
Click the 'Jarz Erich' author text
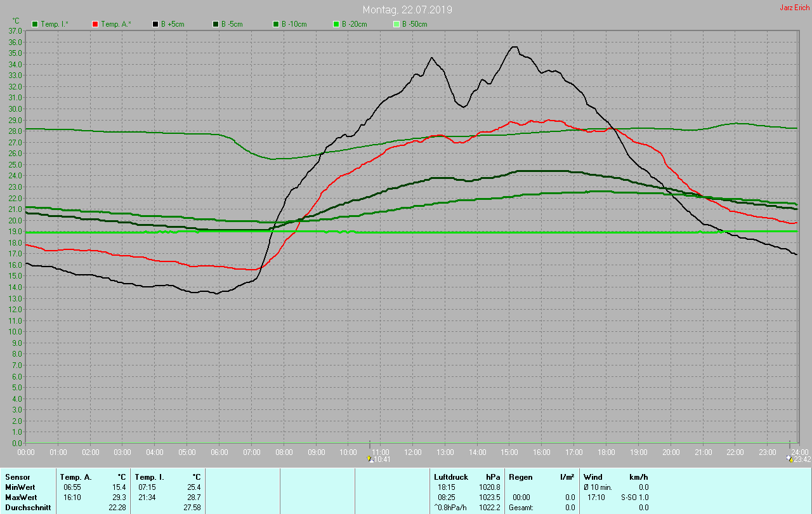[794, 8]
